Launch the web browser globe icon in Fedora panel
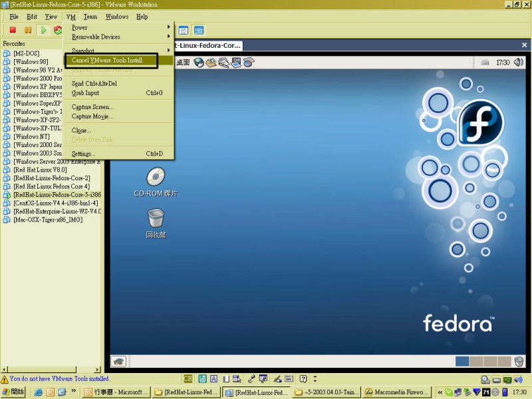This screenshot has width=532, height=399. pos(199,63)
